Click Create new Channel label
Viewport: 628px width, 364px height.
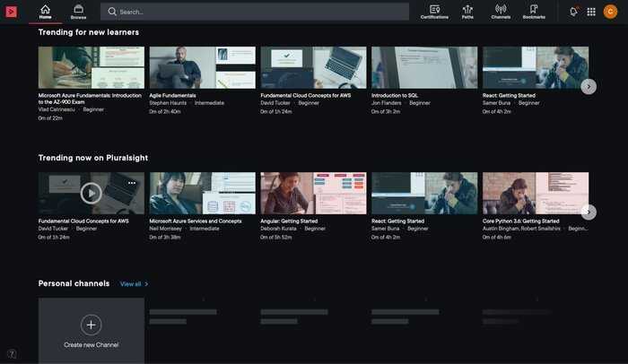(91, 345)
